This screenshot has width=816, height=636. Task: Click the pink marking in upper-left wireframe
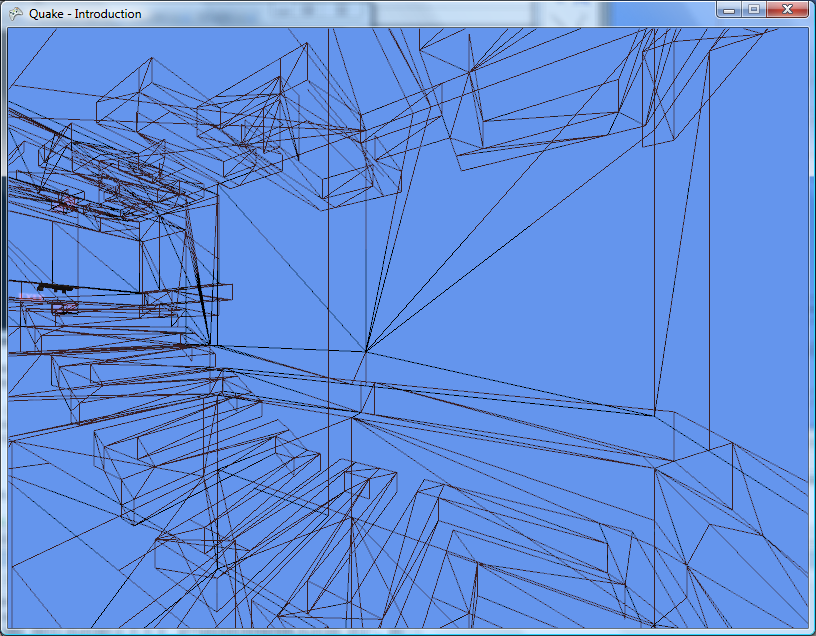click(66, 202)
